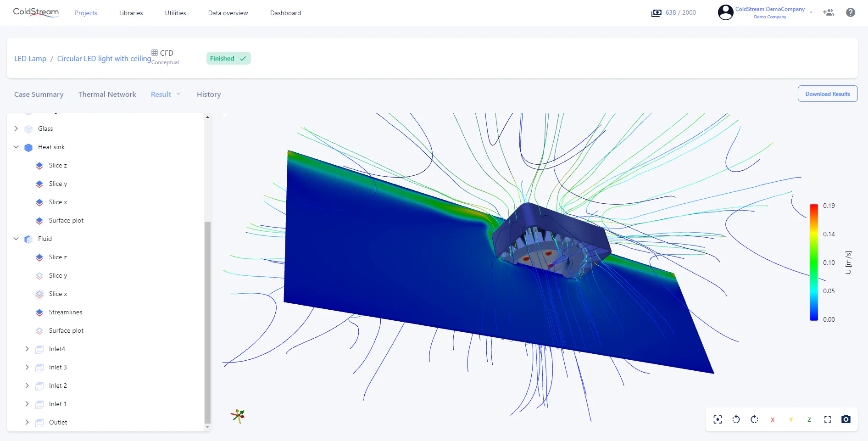Click the velocity color legend bar

pyautogui.click(x=814, y=262)
